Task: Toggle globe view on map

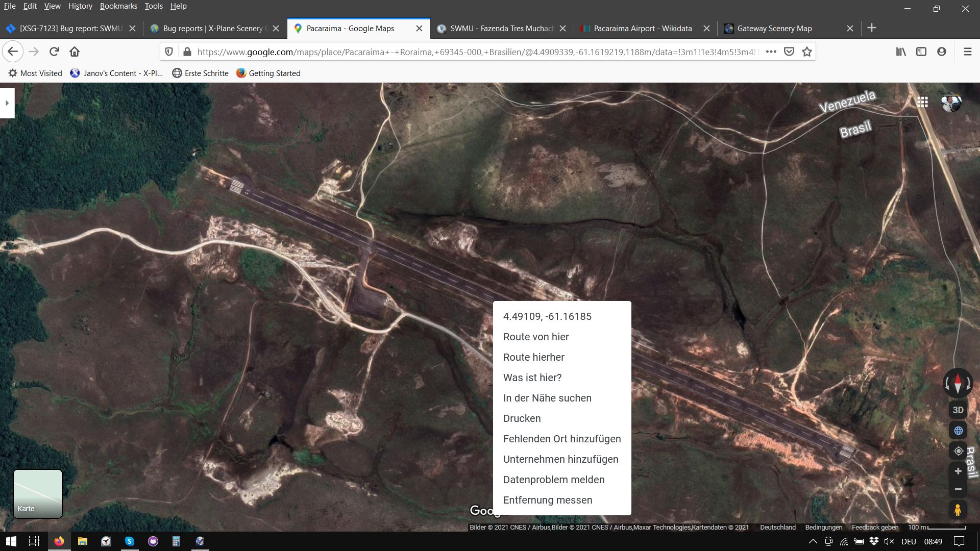Action: tap(958, 431)
